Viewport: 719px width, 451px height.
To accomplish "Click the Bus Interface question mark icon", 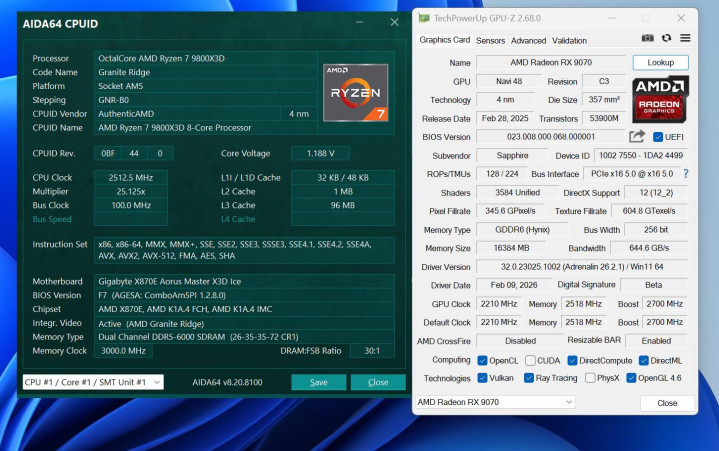I will tap(686, 174).
